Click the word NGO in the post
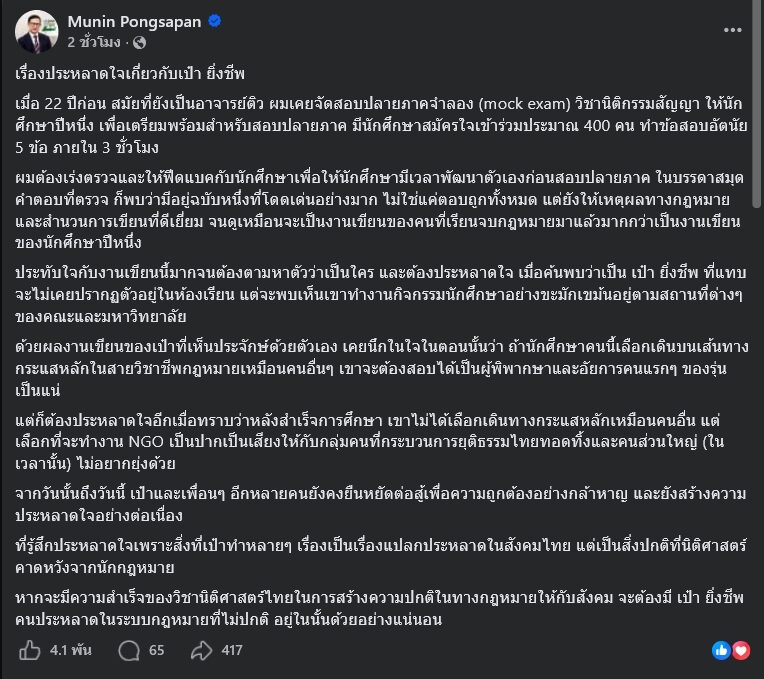This screenshot has height=679, width=764. pos(146,441)
